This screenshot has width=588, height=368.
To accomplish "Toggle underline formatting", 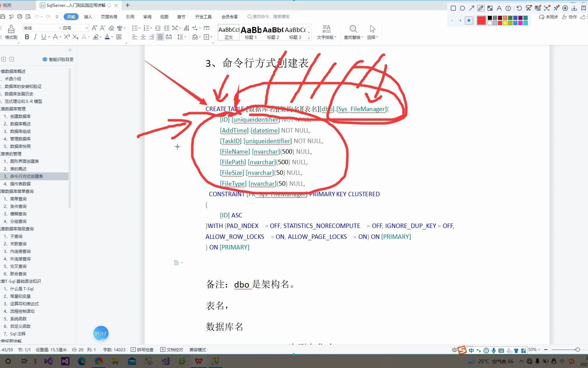I will point(43,37).
